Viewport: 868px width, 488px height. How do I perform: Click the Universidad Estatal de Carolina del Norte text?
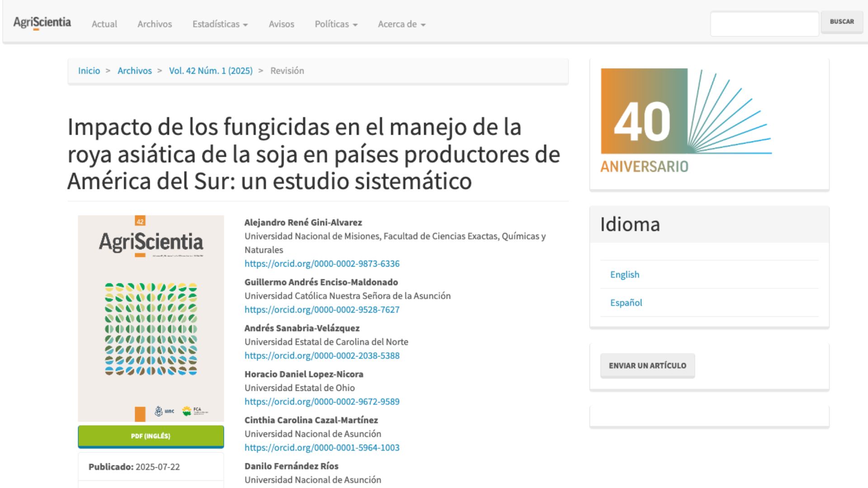(326, 342)
